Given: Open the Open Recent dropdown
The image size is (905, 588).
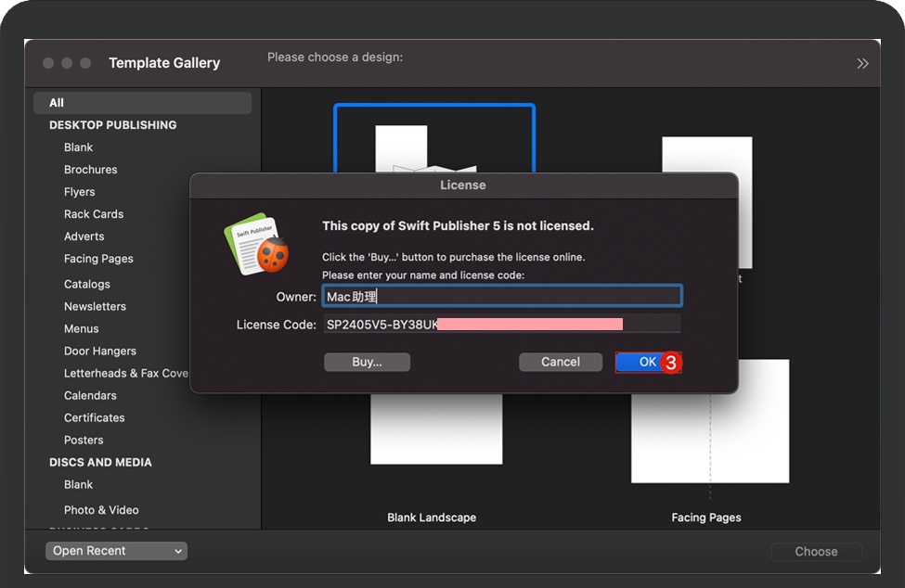Looking at the screenshot, I should coord(116,551).
